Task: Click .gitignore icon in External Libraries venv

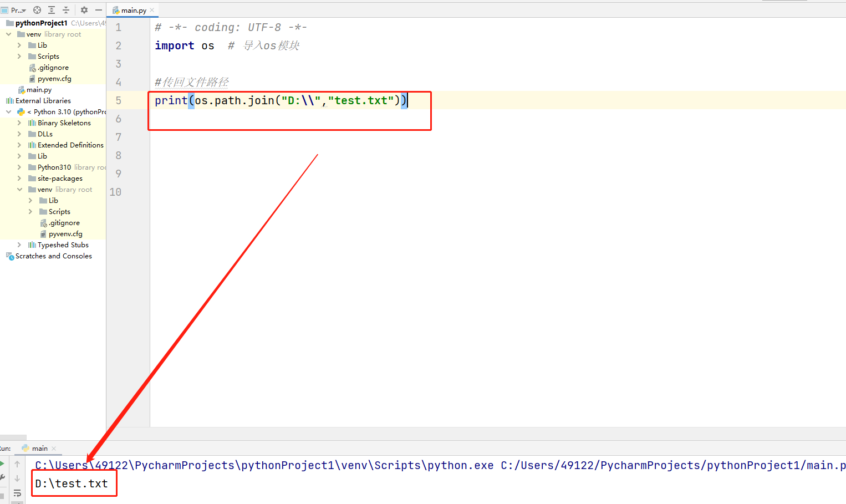Action: click(43, 223)
